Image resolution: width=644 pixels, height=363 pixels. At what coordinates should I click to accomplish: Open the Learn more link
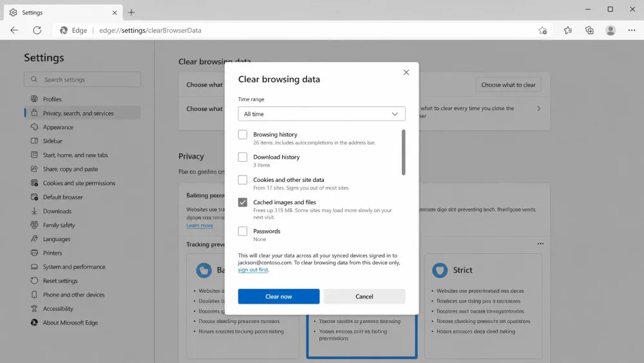click(200, 225)
